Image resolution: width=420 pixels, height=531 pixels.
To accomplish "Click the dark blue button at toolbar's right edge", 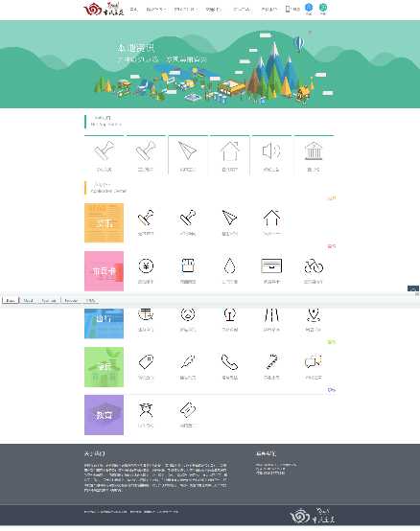I will (x=413, y=289).
